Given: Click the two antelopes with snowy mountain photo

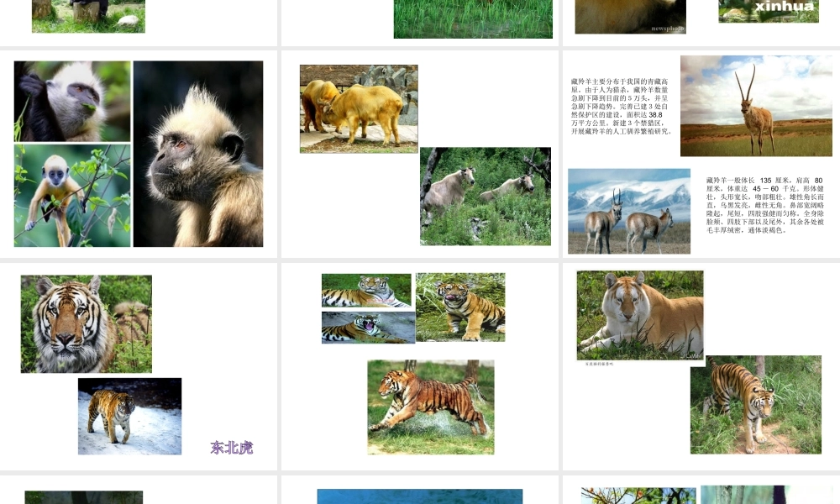Looking at the screenshot, I should click(x=629, y=211).
